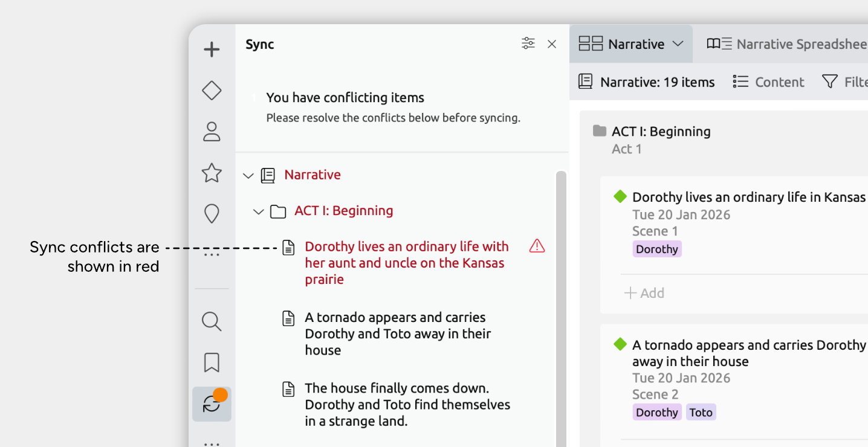Collapse the Narrative tree node
This screenshot has width=868, height=447.
point(248,176)
